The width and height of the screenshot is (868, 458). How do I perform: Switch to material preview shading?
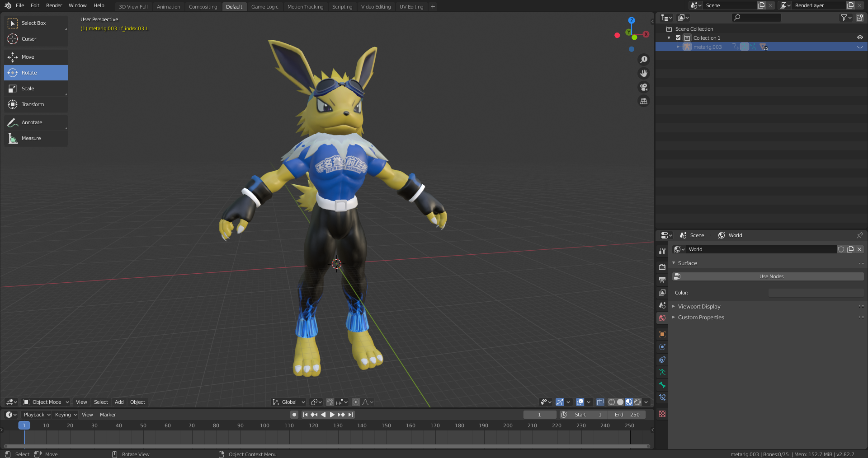(x=629, y=402)
